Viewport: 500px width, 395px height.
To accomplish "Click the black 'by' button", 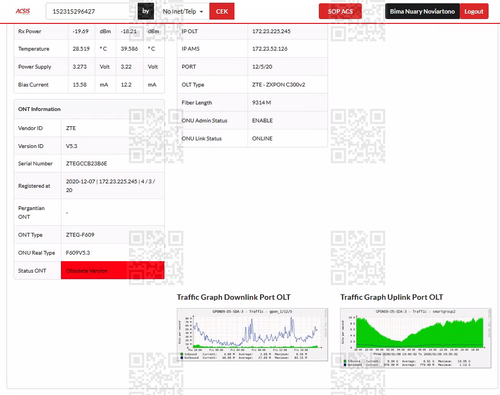I will 146,11.
